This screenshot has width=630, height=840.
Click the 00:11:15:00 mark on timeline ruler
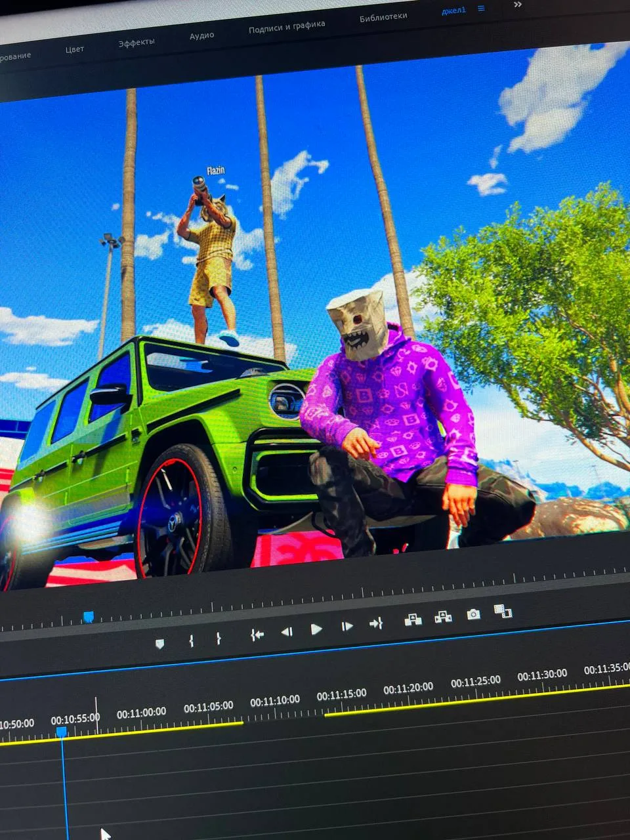click(342, 695)
